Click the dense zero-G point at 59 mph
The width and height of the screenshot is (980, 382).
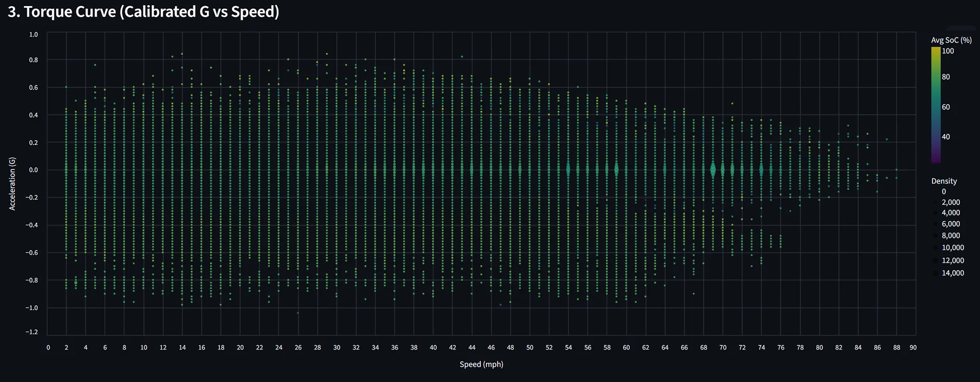coord(616,170)
